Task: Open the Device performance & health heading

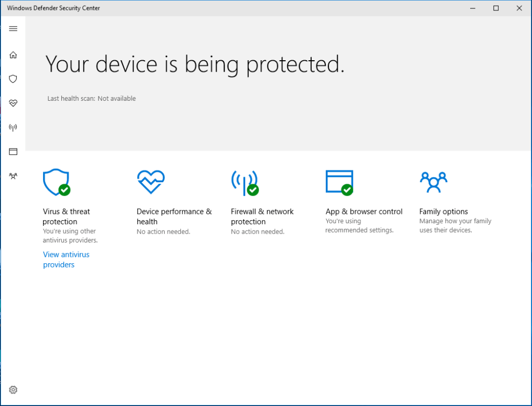Action: (x=174, y=216)
